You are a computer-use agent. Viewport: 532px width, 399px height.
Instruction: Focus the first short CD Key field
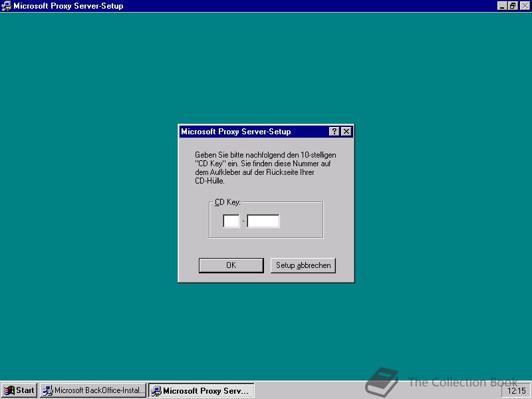231,221
